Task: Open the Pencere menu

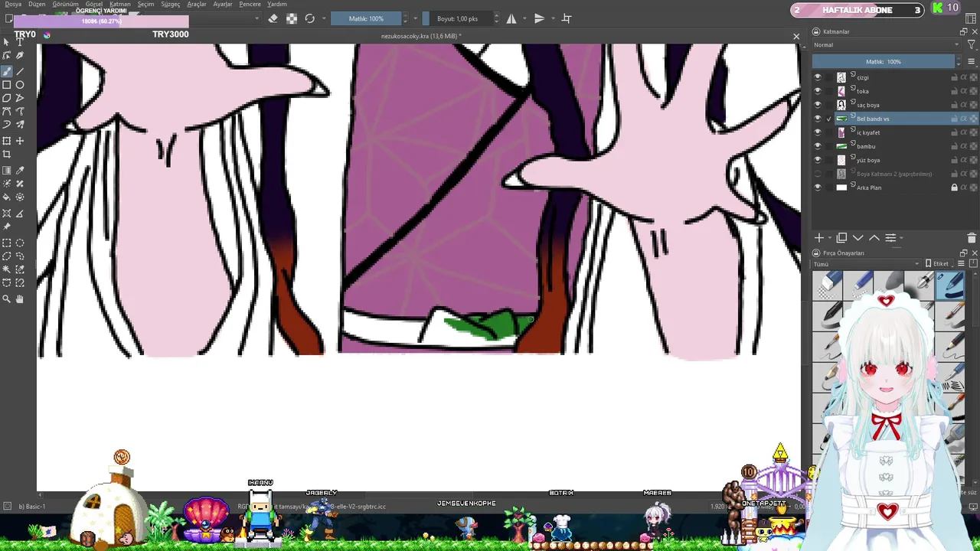Action: [250, 4]
